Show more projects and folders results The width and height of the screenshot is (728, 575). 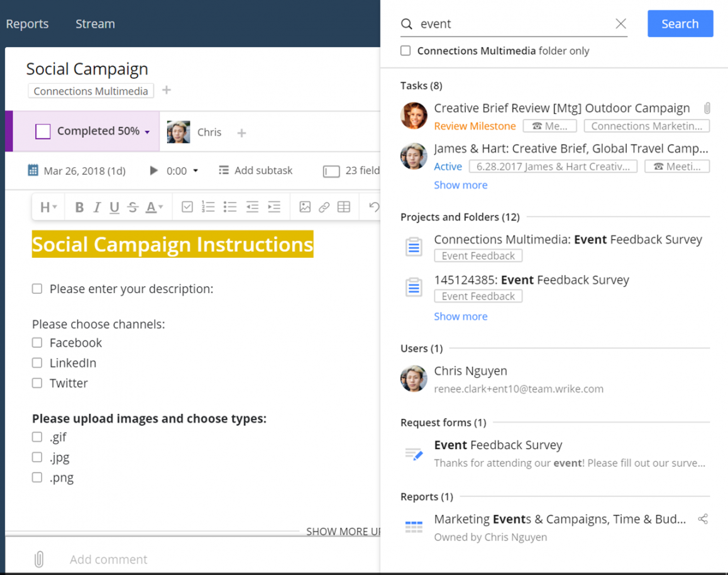coord(461,316)
